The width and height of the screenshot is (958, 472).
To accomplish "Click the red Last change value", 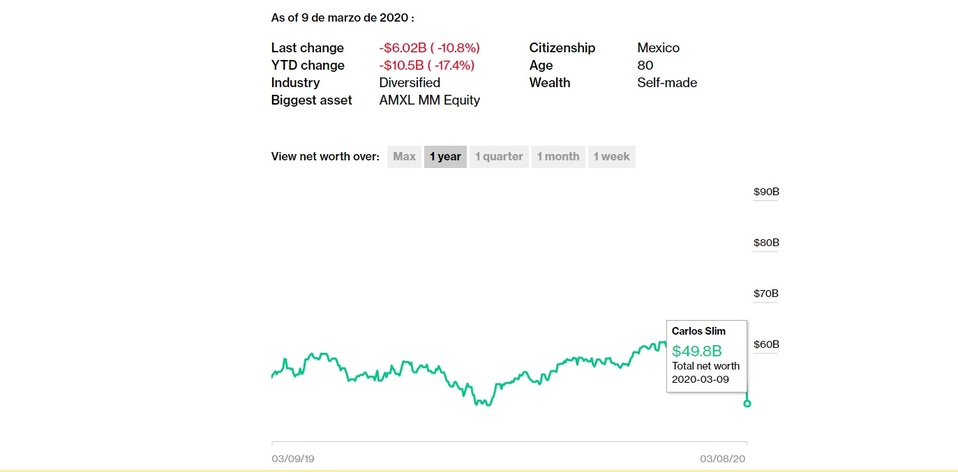I will pyautogui.click(x=429, y=48).
